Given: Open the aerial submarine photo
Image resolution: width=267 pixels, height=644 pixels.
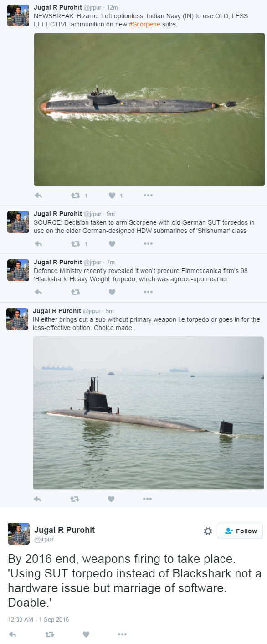Looking at the screenshot, I should pyautogui.click(x=149, y=109).
